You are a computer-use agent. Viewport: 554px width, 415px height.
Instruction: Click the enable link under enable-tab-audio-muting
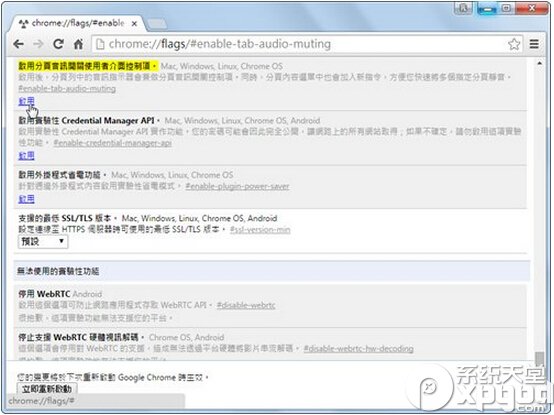coord(26,101)
